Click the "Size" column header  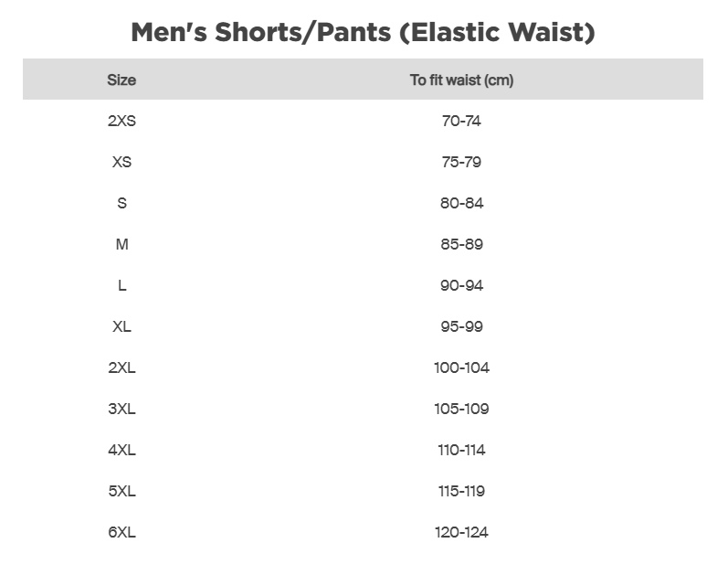tap(121, 80)
